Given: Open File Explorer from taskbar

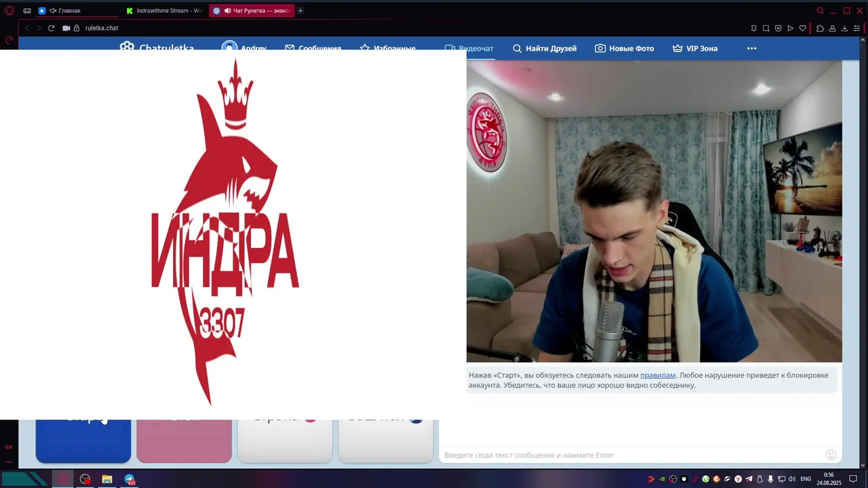Looking at the screenshot, I should [x=107, y=479].
